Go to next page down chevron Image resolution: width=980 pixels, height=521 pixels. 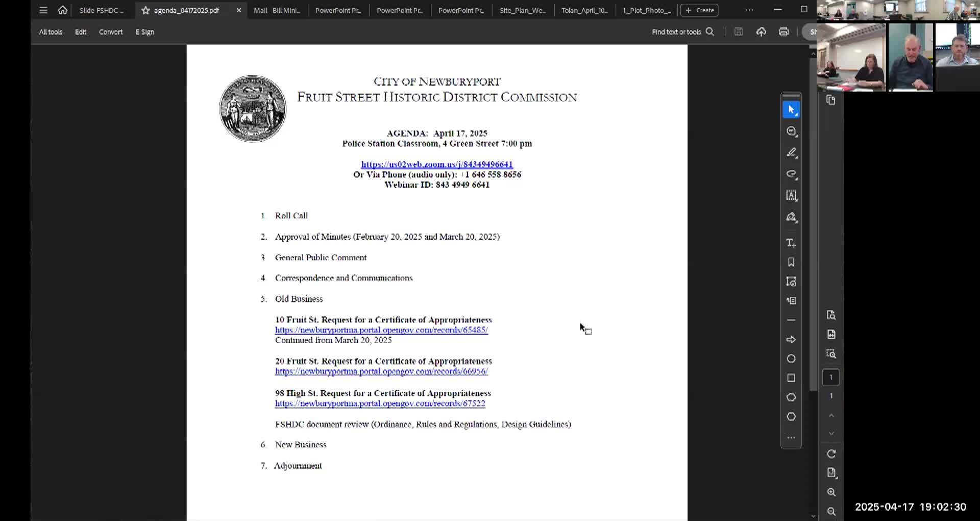point(831,434)
